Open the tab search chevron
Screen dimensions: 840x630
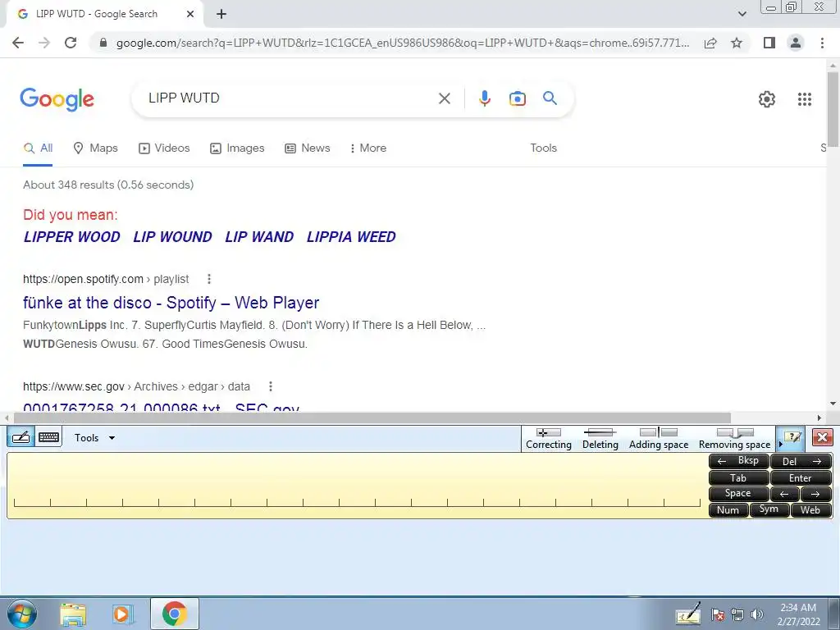pyautogui.click(x=742, y=14)
